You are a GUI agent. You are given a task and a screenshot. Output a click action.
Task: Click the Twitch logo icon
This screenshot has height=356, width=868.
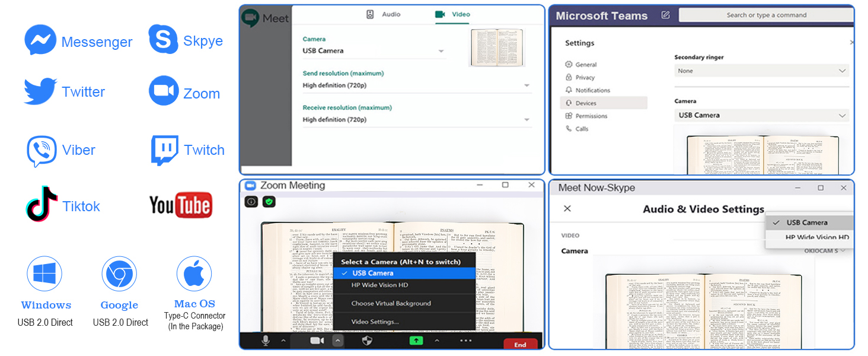[x=164, y=150]
